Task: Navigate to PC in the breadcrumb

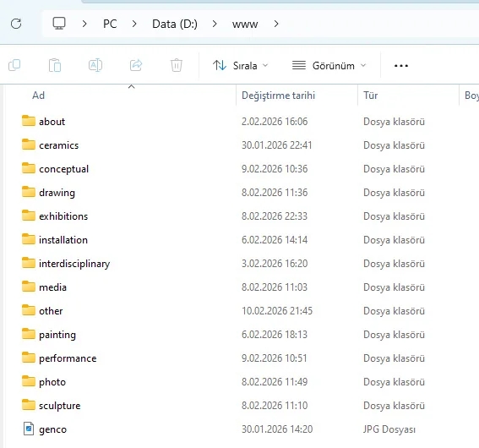Action: [110, 24]
